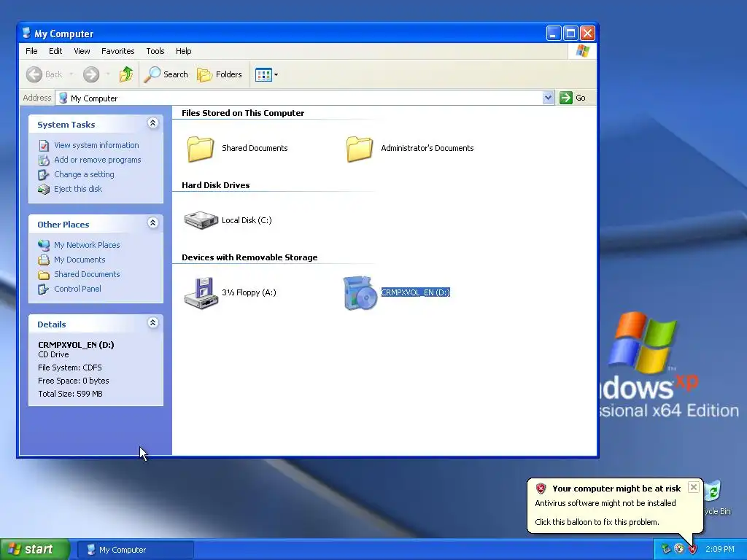747x560 pixels.
Task: Select the CRMPXVOL_EN (D:) CD drive icon
Action: (360, 293)
